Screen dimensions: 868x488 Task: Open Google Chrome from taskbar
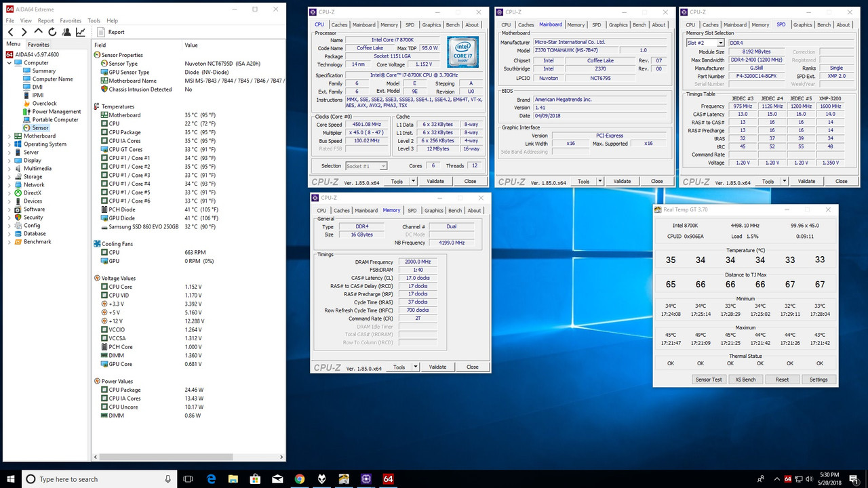(x=300, y=479)
